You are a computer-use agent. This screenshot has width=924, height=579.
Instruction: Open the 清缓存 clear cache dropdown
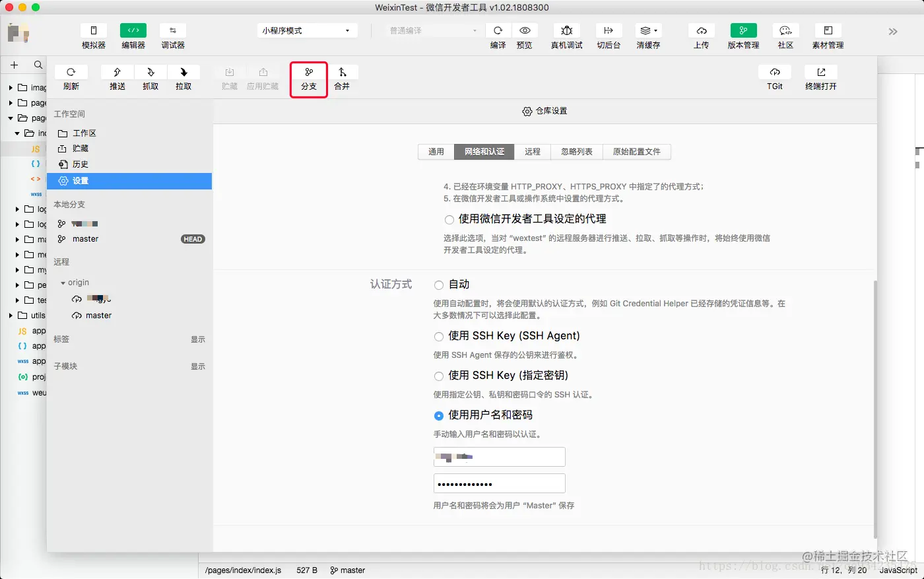coord(648,31)
